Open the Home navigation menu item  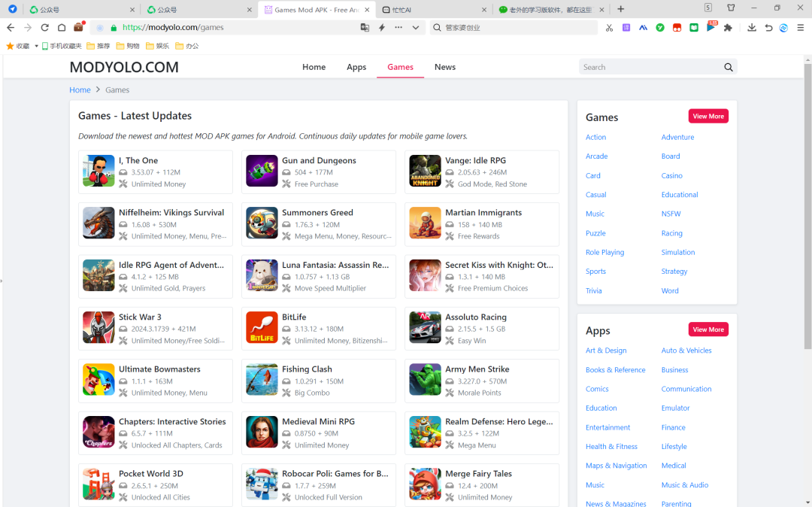[x=314, y=67]
